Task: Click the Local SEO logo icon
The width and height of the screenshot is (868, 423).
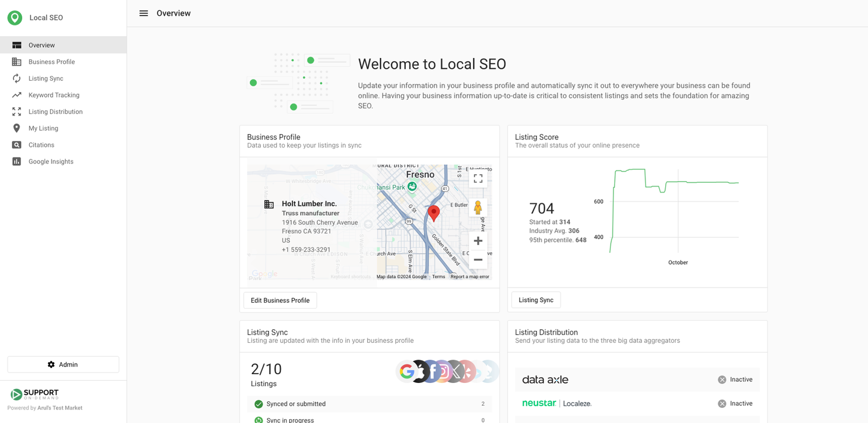Action: [15, 18]
